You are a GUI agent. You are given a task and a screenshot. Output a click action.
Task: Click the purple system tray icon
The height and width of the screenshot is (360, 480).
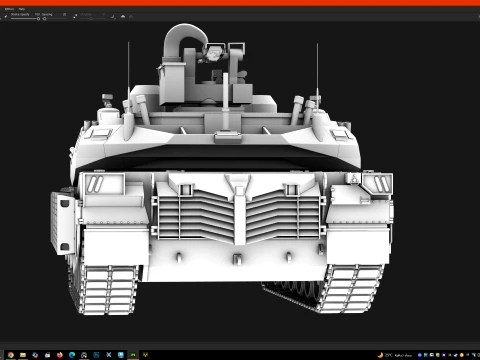pyautogui.click(x=444, y=355)
